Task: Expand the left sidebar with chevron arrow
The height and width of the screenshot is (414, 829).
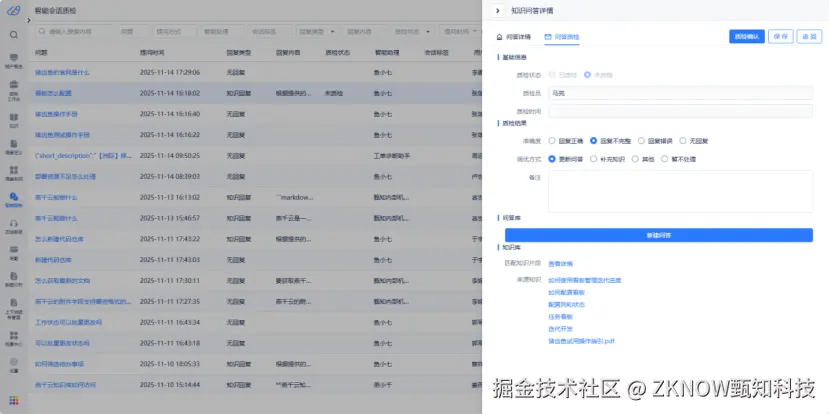Action: click(29, 21)
